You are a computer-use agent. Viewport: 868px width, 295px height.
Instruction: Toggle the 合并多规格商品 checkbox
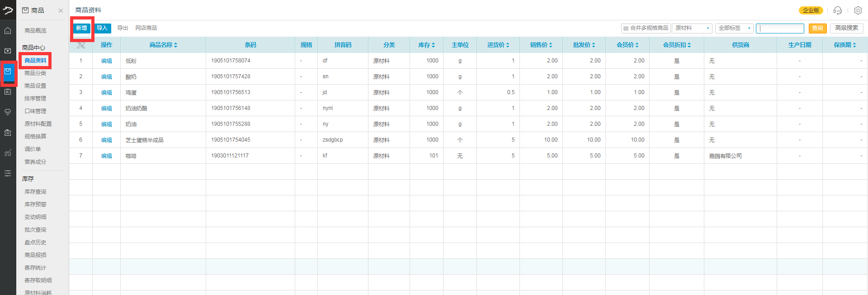626,29
